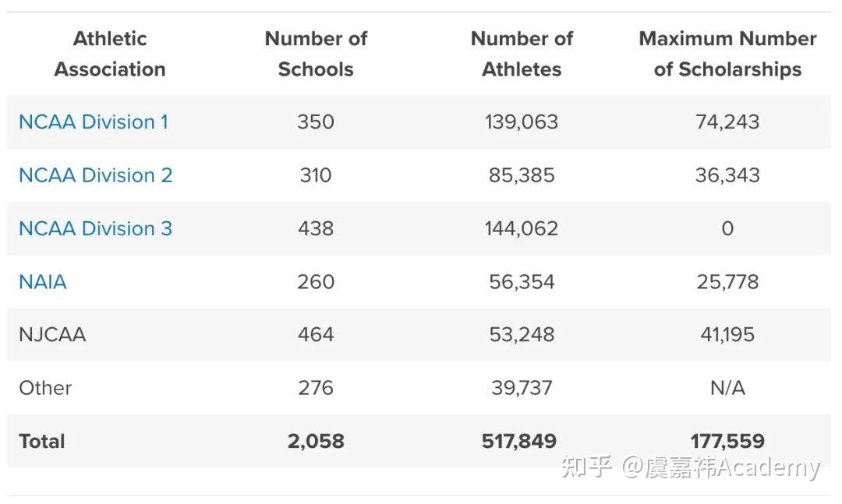Open the NAIA link

43,281
